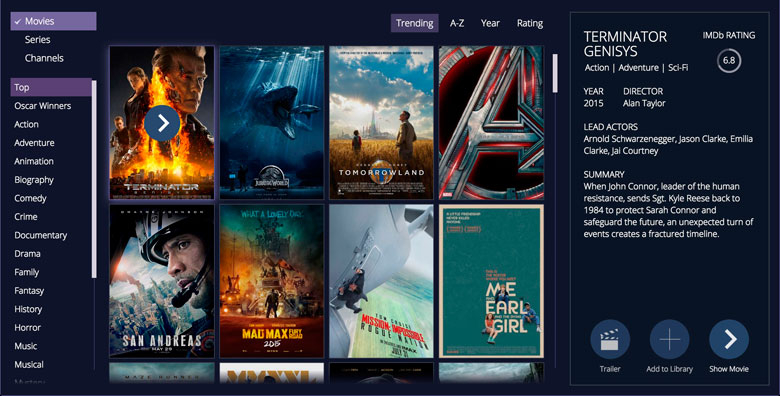Select the Top category
Screen dimensions: 780x396
(x=51, y=88)
